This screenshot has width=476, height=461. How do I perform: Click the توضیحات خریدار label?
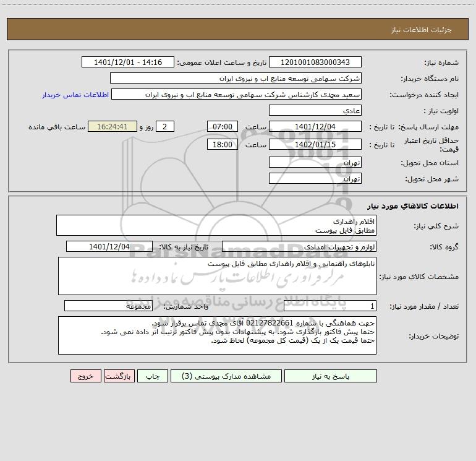pyautogui.click(x=433, y=336)
